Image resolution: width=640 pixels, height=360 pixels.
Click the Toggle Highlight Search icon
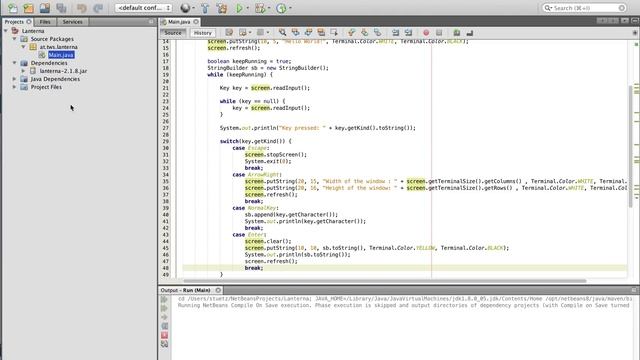coord(321,33)
